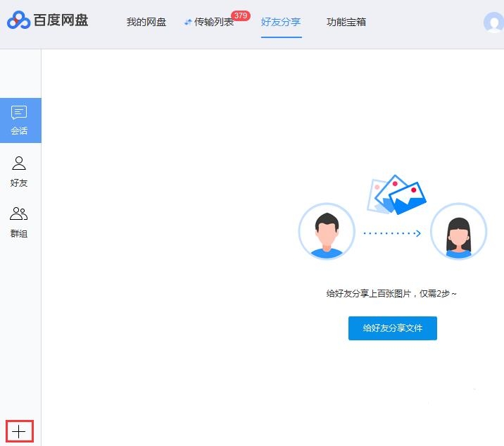Click the Baidu Netdisk cloud logo
The height and width of the screenshot is (446, 504).
pos(18,20)
